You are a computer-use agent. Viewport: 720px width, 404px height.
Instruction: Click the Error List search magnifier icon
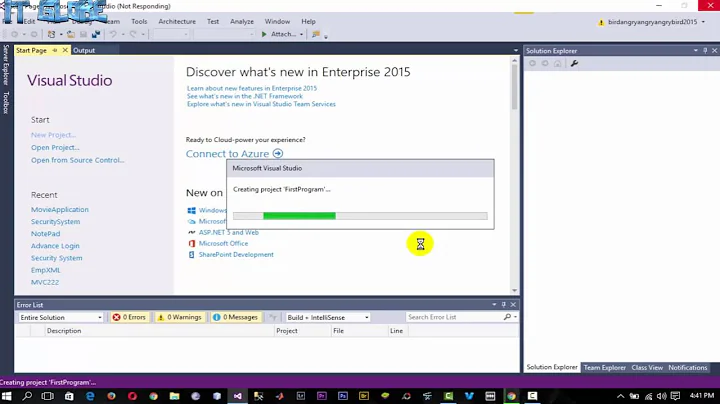[x=507, y=317]
